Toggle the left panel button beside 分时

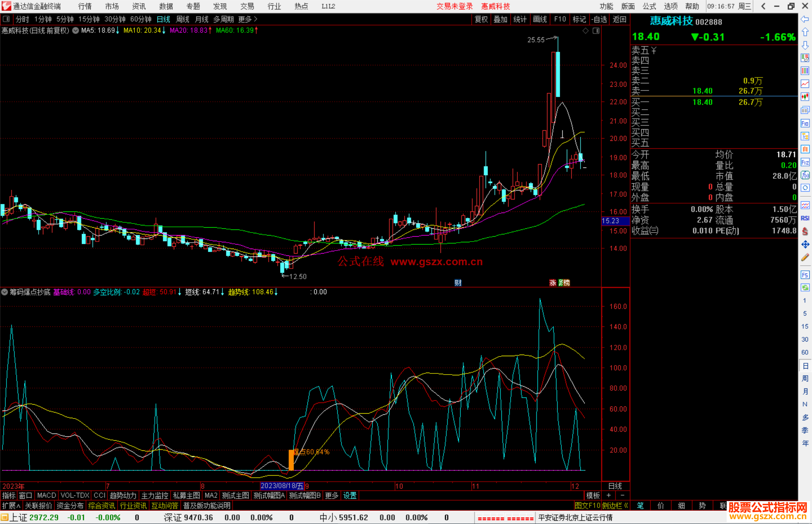(x=6, y=19)
